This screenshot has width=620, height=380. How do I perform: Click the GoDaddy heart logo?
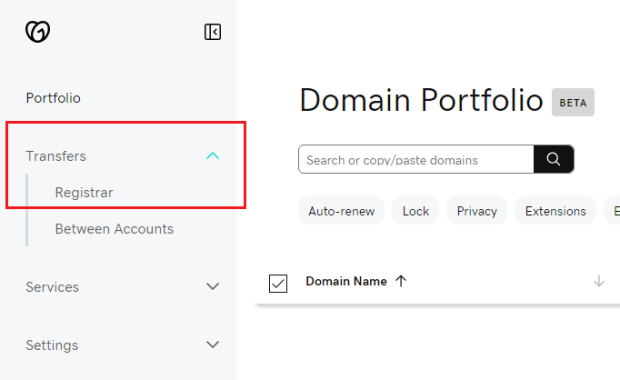point(38,32)
